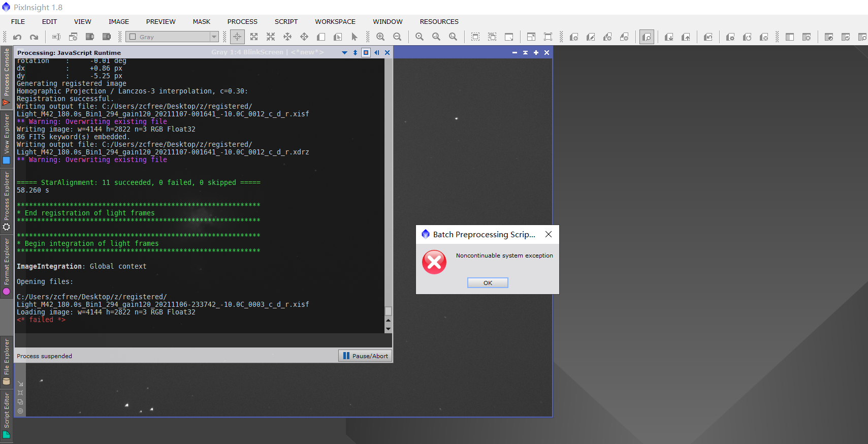Click the Redo arrow in the toolbar
This screenshot has height=444, width=868.
pos(34,37)
